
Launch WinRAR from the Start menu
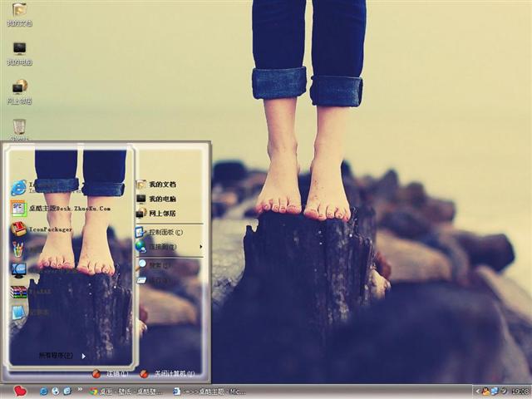[18, 292]
